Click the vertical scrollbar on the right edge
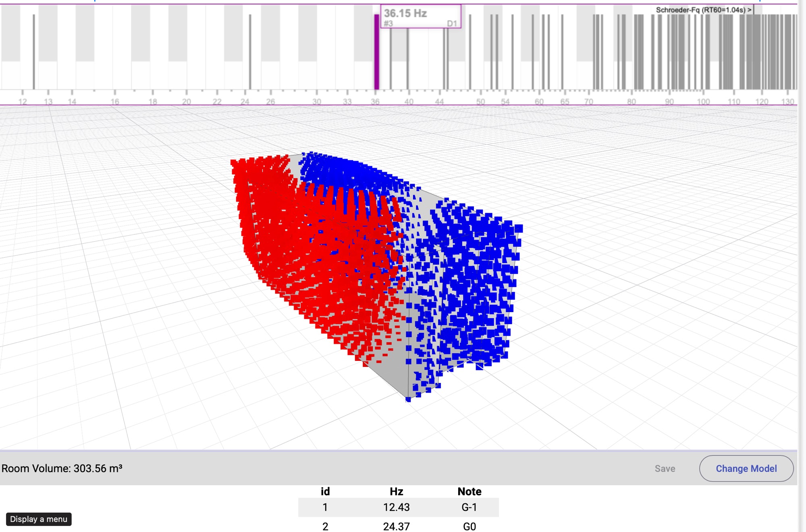The width and height of the screenshot is (806, 532). tap(802, 266)
